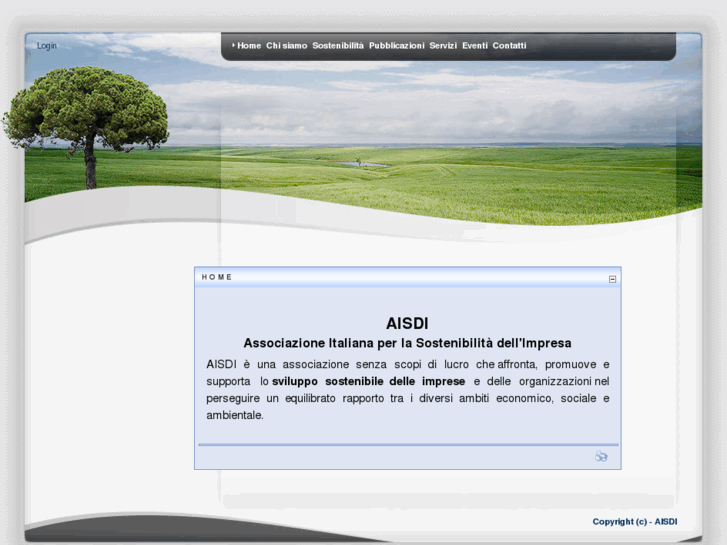Open the Chi siamo menu
Viewport: 727px width, 545px height.
(x=287, y=46)
